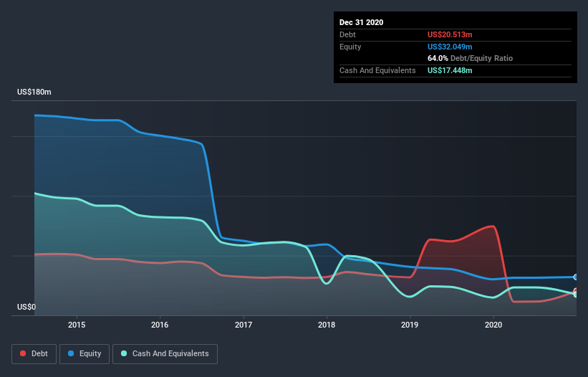Click the US$20.513m debt value
This screenshot has height=377, width=588.
pos(450,34)
